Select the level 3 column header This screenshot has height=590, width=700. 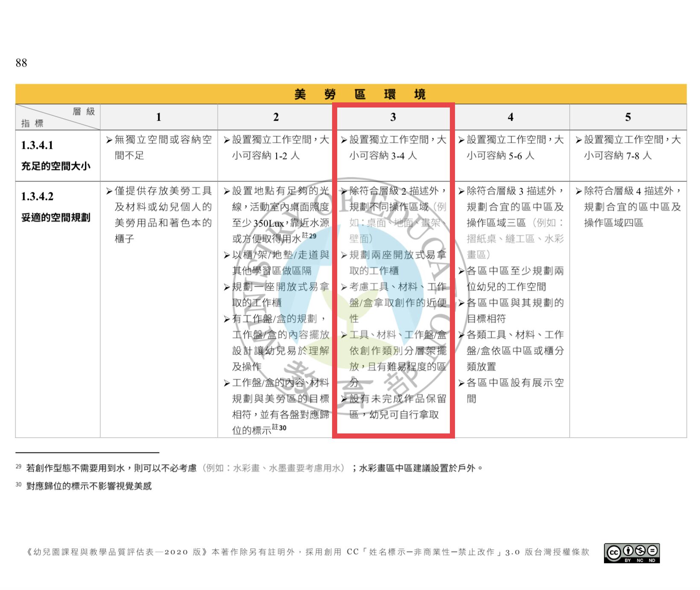click(393, 117)
